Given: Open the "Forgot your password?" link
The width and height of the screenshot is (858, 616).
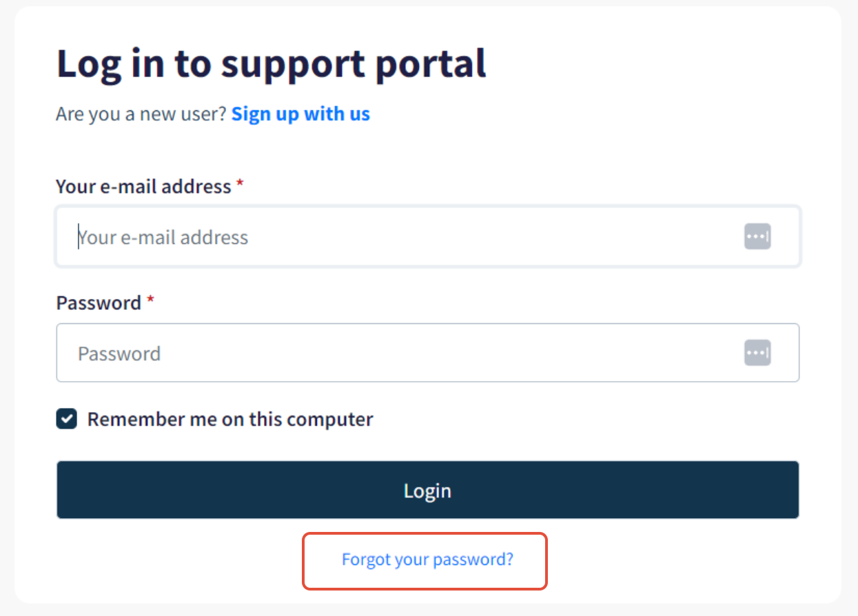Looking at the screenshot, I should [x=428, y=559].
